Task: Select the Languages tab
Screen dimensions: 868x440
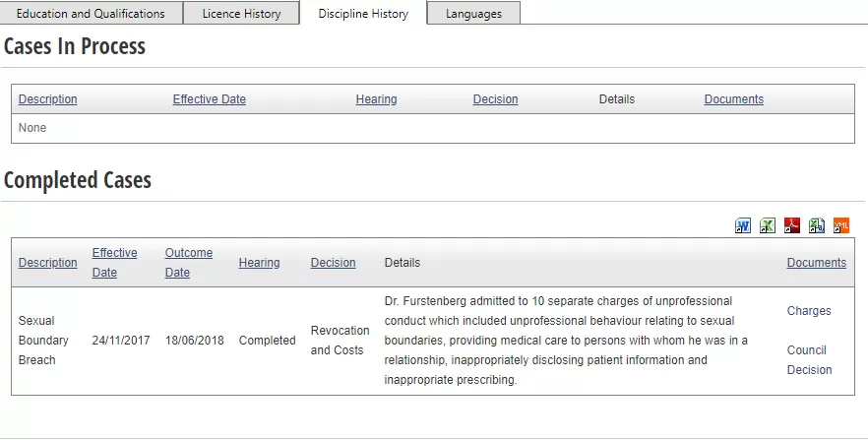Action: [x=474, y=13]
